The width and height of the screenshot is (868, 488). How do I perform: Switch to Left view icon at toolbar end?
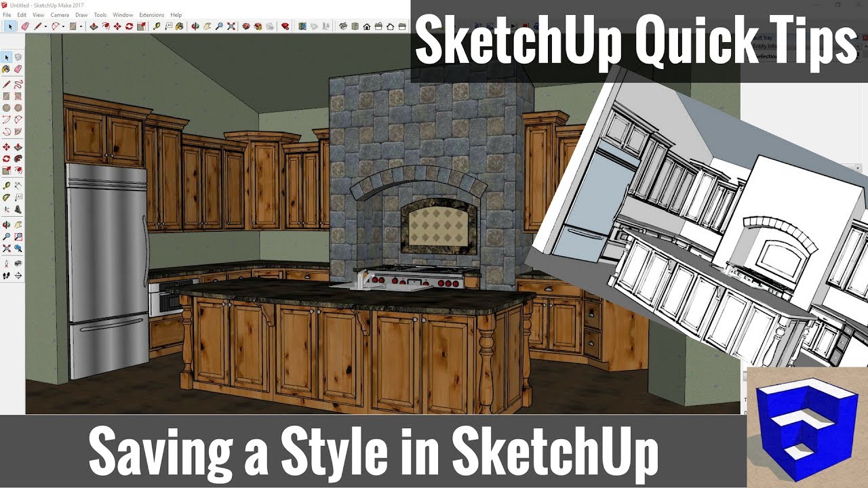click(402, 26)
